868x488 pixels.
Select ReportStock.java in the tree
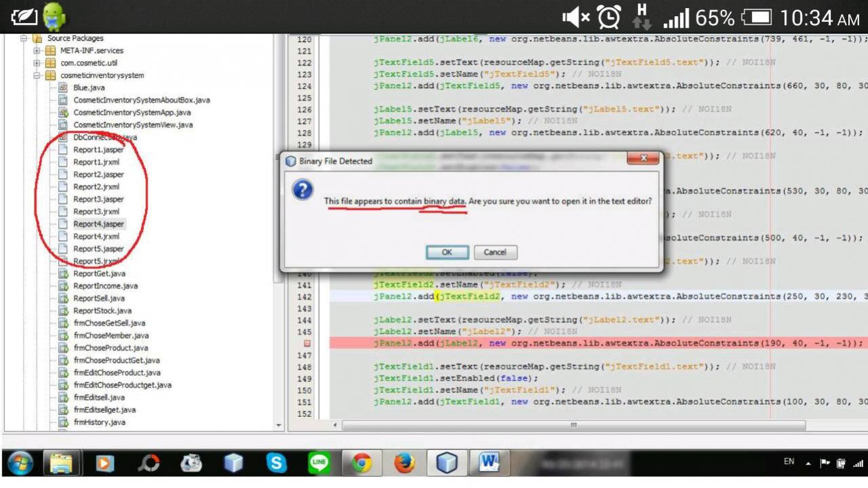coord(102,310)
